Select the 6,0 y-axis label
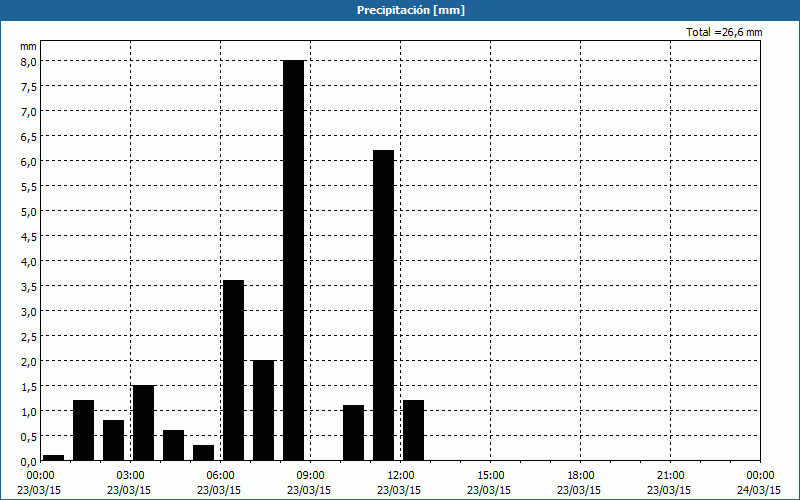 tap(28, 161)
